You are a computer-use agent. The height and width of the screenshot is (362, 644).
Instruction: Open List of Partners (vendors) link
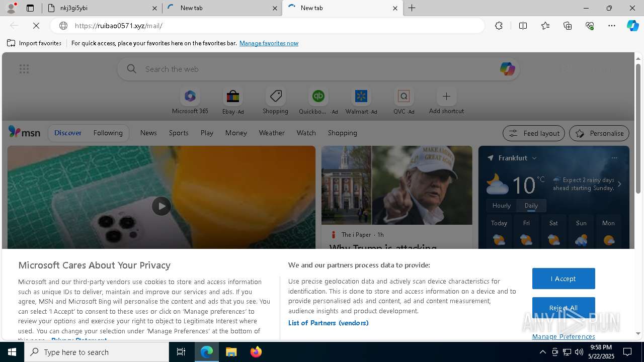point(328,323)
